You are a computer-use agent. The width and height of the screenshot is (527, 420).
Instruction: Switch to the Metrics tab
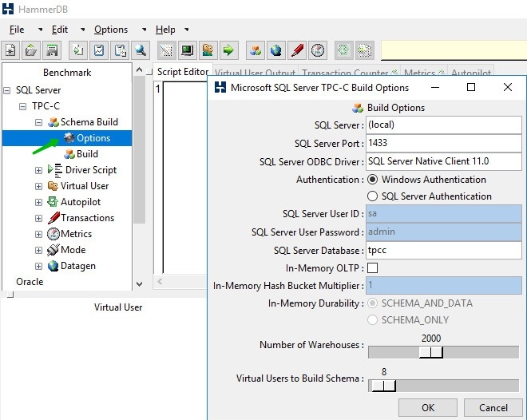423,72
